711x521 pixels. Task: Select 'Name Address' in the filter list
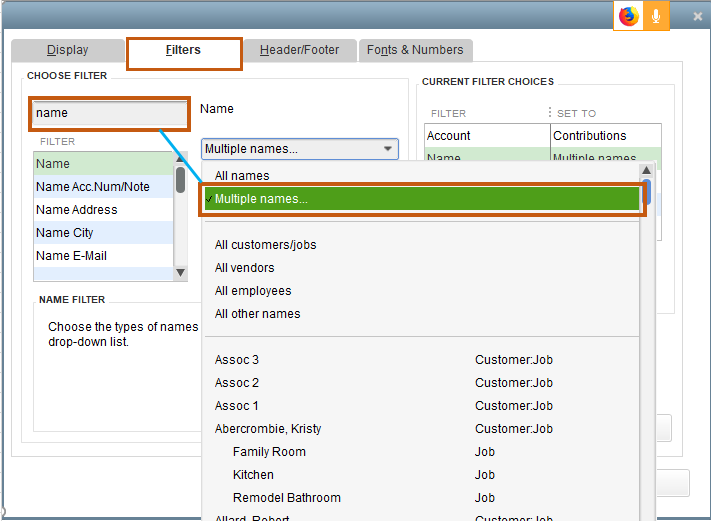pyautogui.click(x=77, y=210)
